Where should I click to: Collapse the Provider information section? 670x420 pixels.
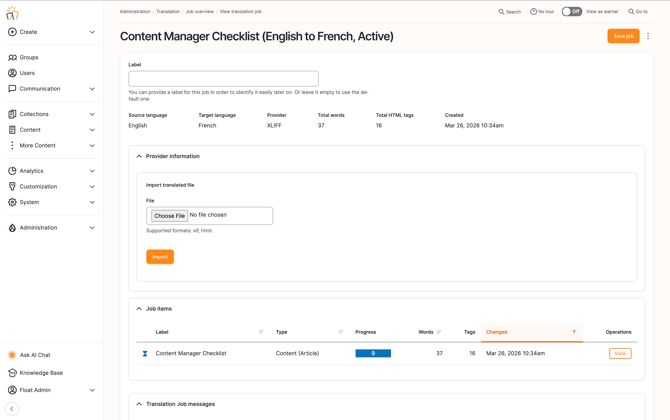point(139,156)
